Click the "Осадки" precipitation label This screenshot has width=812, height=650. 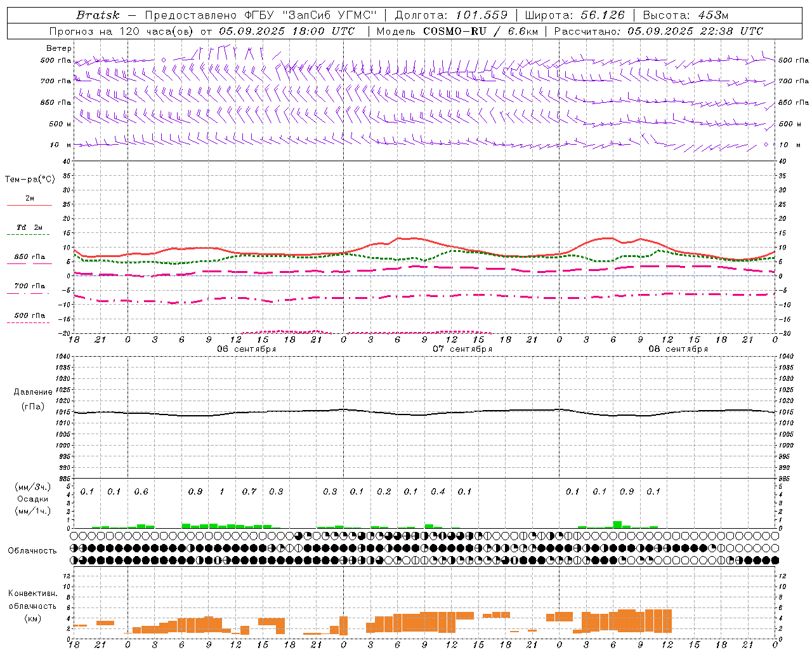coord(33,499)
